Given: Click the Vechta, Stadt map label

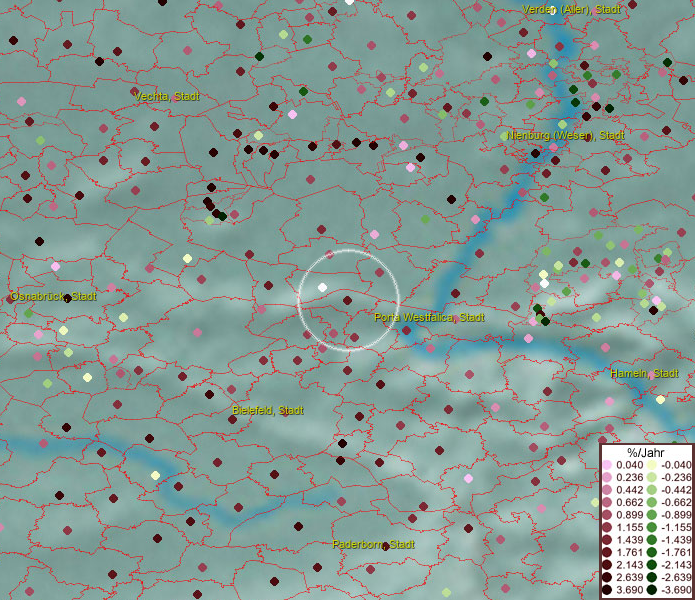Looking at the screenshot, I should click(x=167, y=96).
